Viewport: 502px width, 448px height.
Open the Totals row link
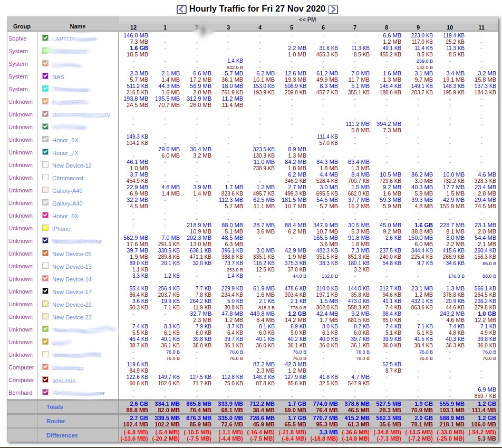[55, 407]
